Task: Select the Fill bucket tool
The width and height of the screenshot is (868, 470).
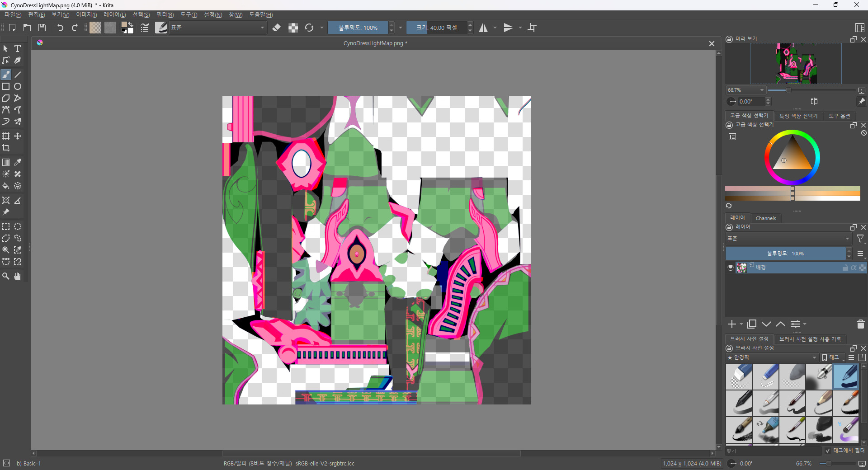Action: (6, 186)
